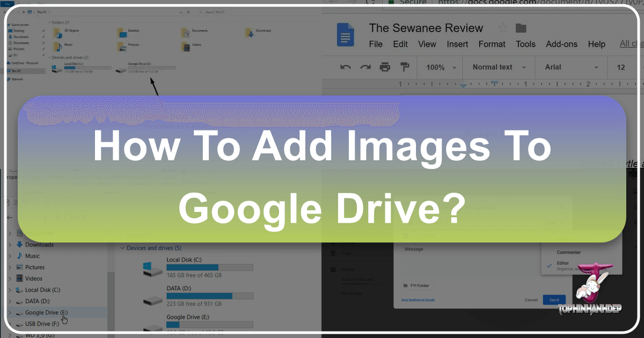
Task: Open the Insert menu
Action: pos(457,44)
